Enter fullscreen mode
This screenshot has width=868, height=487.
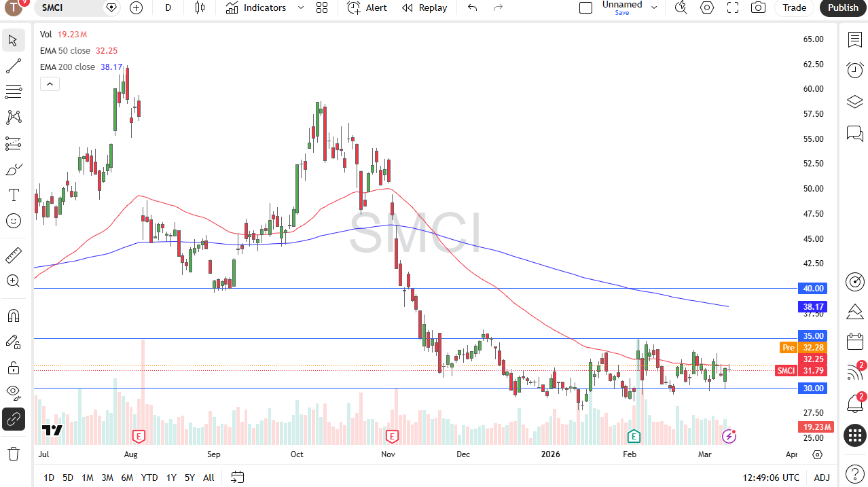tap(733, 7)
